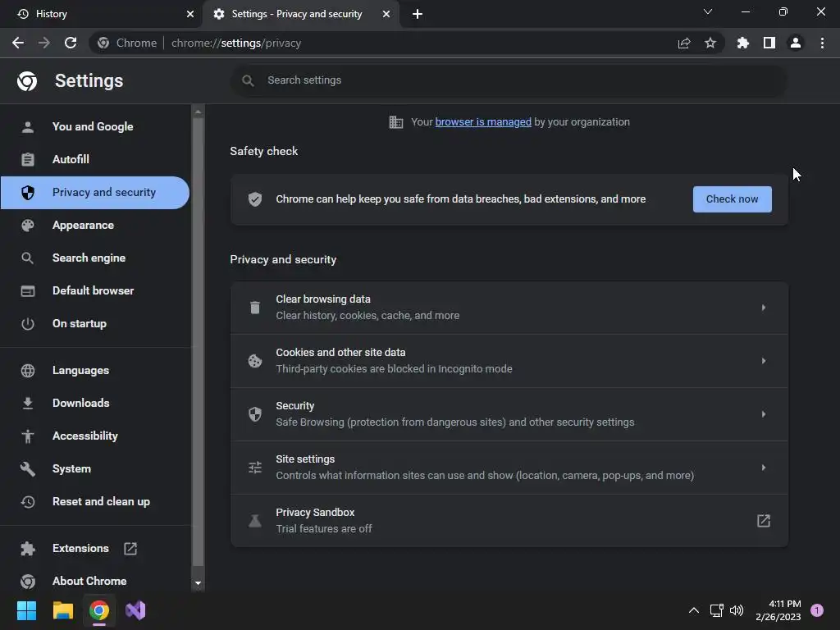Expand Clear browsing data arrow
The width and height of the screenshot is (840, 630).
pos(764,308)
